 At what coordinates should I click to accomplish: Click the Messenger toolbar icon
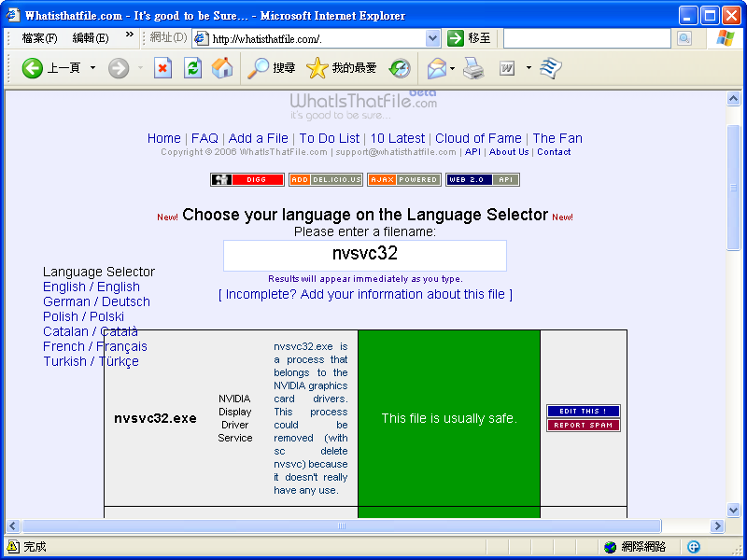[x=551, y=68]
